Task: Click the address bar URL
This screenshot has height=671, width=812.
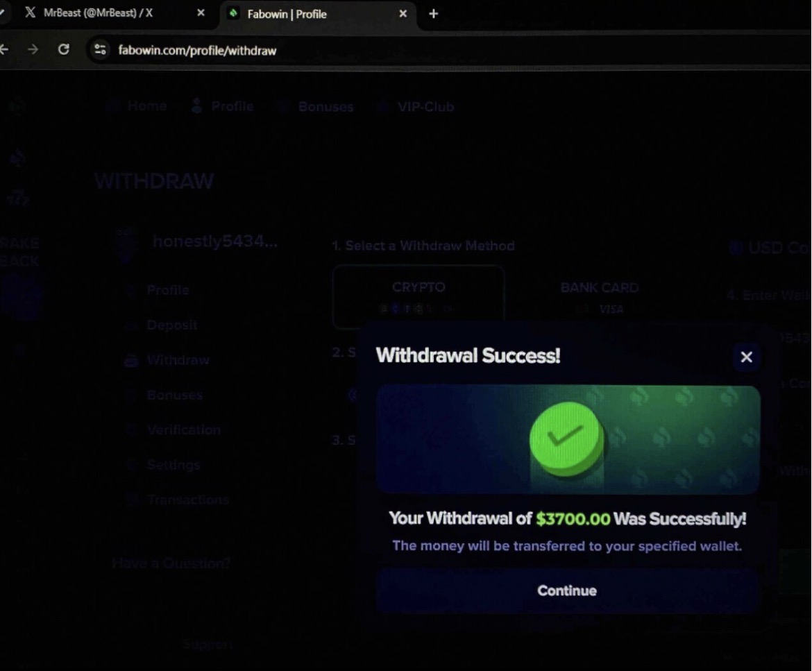Action: (197, 51)
